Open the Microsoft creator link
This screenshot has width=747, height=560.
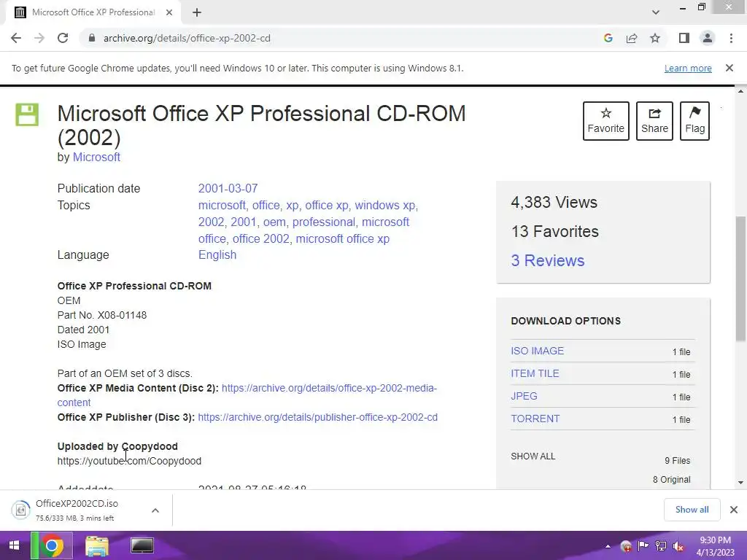(x=96, y=157)
